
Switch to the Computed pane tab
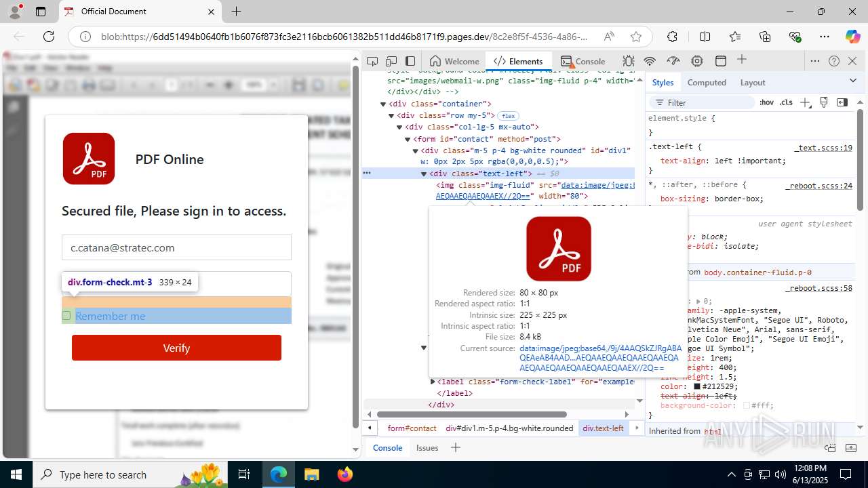click(707, 82)
